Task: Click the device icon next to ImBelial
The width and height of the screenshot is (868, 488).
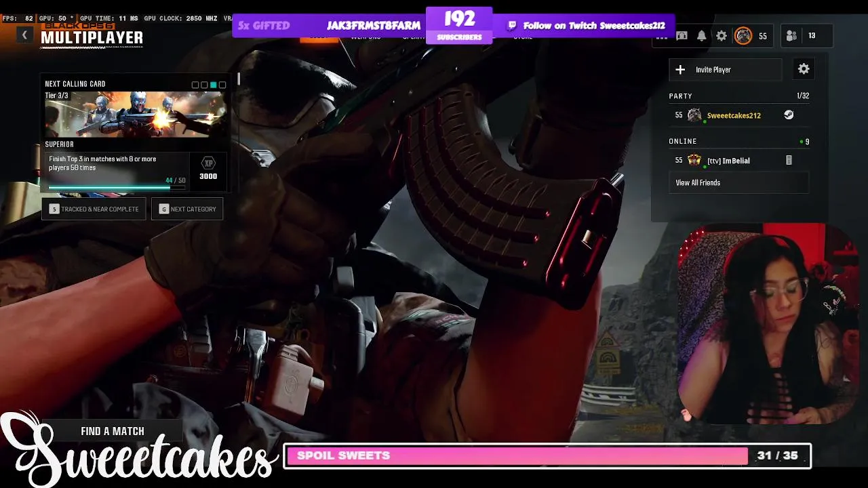Action: [789, 160]
